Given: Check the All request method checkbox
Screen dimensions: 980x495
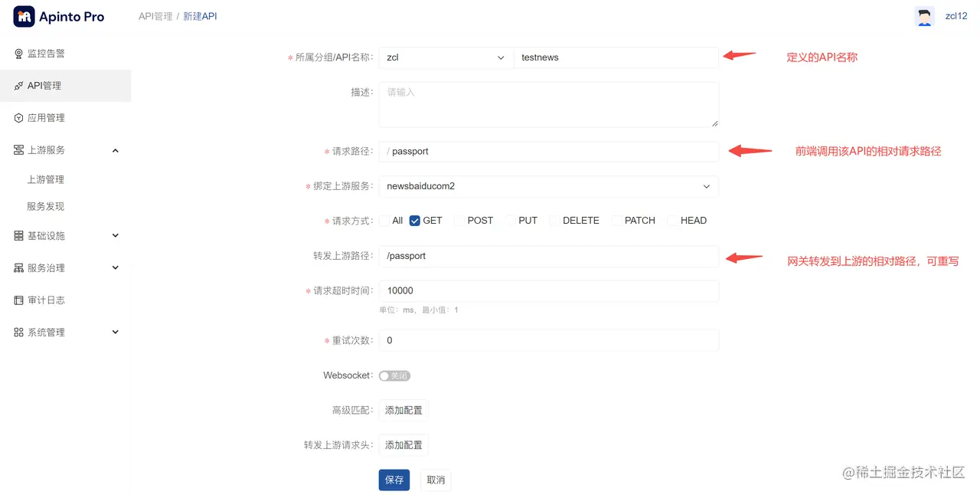Looking at the screenshot, I should click(384, 221).
